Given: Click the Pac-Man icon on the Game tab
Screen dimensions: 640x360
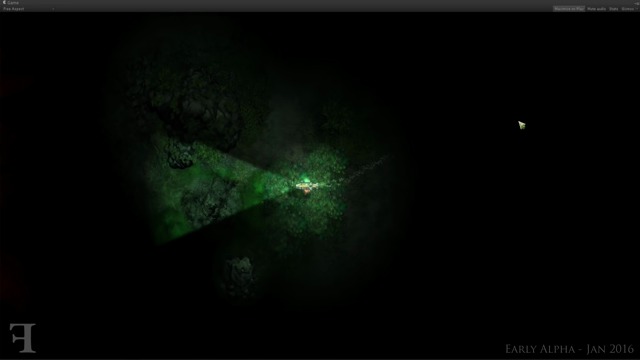Looking at the screenshot, I should pos(4,2).
